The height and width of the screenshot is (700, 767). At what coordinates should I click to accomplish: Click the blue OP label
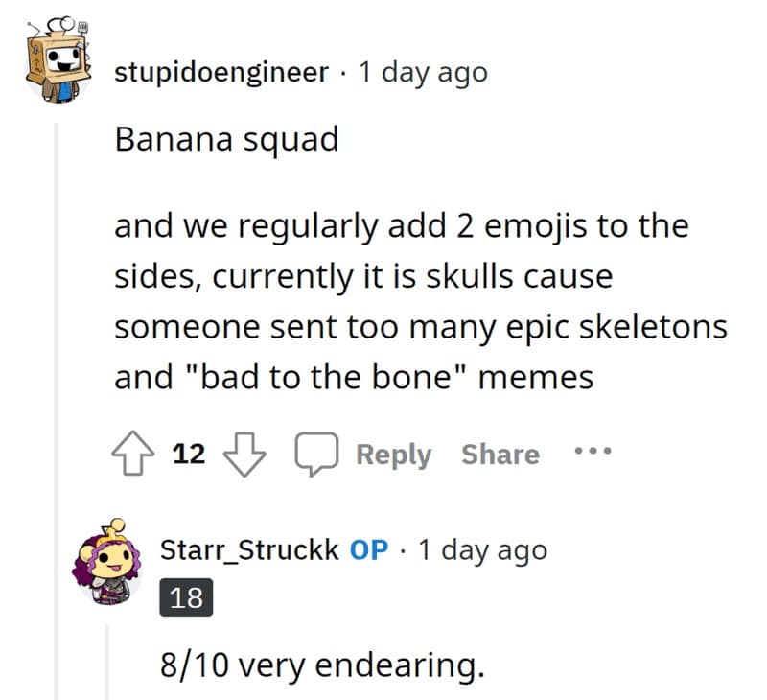pyautogui.click(x=368, y=550)
